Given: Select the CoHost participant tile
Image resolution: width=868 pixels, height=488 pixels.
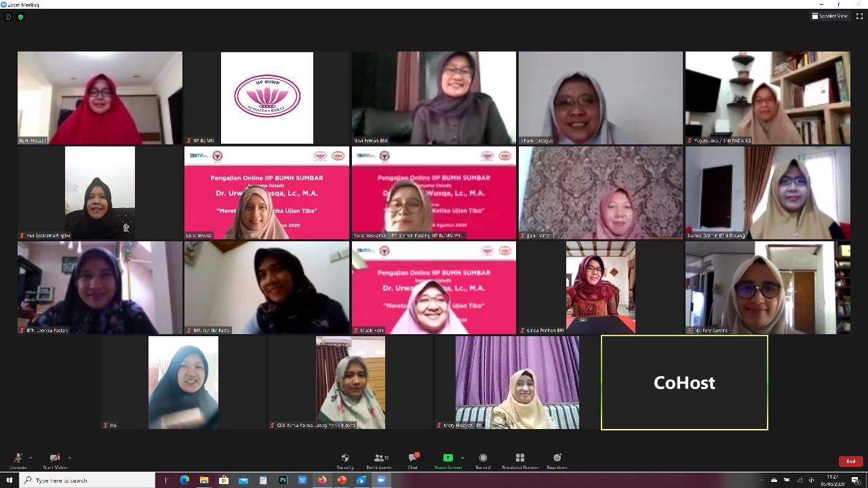Looking at the screenshot, I should [x=684, y=383].
